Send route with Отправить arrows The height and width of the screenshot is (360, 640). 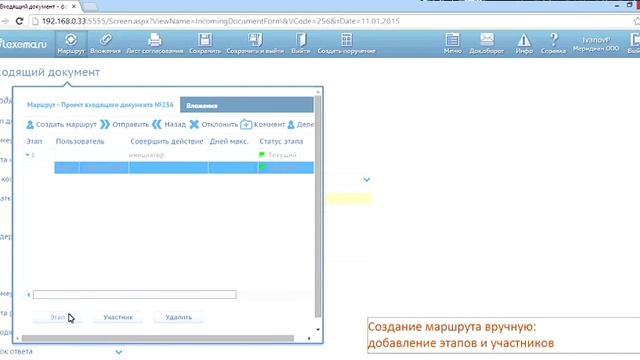coord(124,124)
